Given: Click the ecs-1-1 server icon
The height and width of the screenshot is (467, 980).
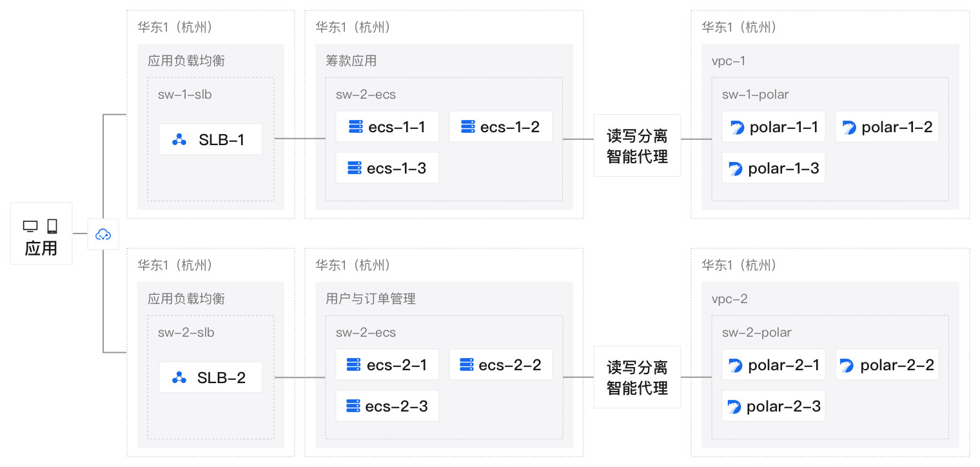Looking at the screenshot, I should pos(355,127).
